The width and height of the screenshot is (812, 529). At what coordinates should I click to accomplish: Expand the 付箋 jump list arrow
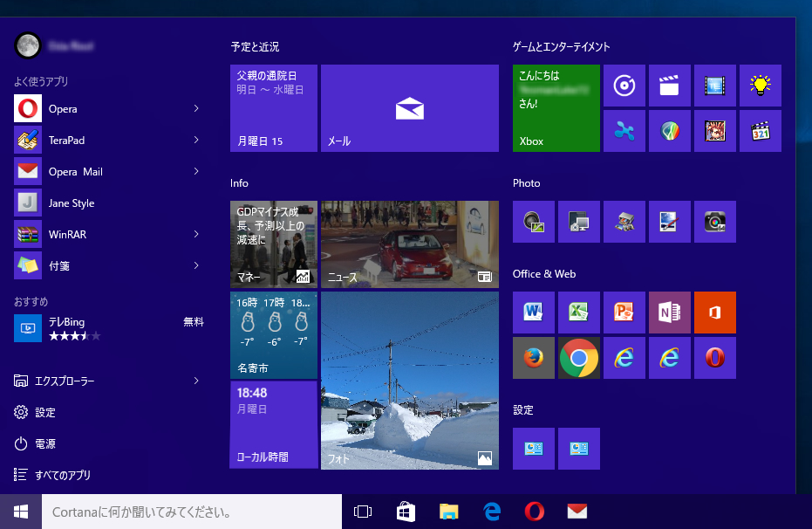pyautogui.click(x=196, y=265)
